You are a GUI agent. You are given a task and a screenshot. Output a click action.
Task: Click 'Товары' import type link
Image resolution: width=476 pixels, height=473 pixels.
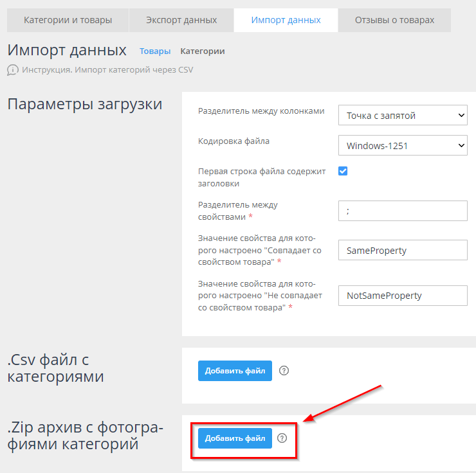(x=155, y=51)
